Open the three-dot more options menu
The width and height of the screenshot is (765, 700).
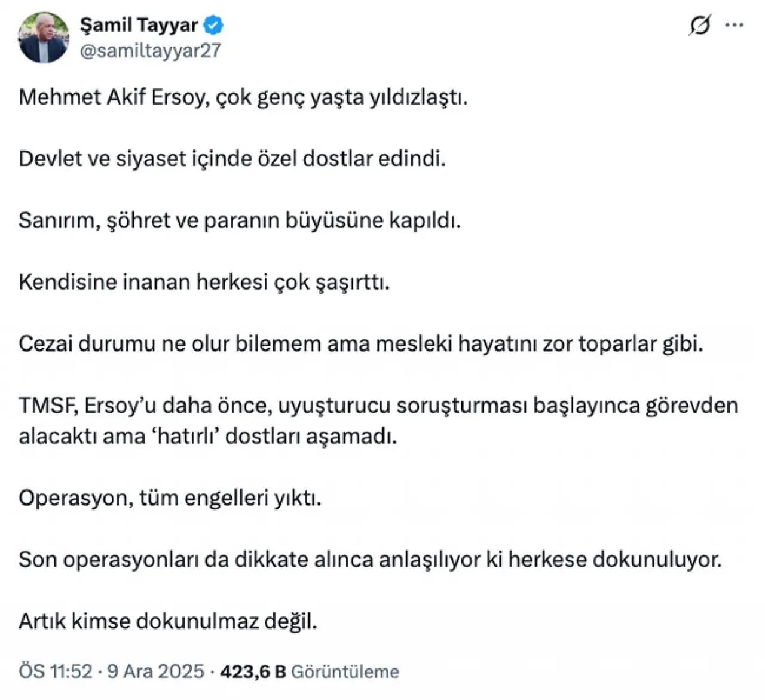tap(735, 25)
